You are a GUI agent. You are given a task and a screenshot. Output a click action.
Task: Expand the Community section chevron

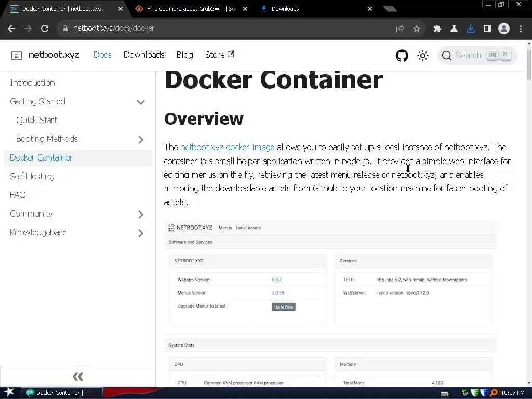tap(141, 215)
